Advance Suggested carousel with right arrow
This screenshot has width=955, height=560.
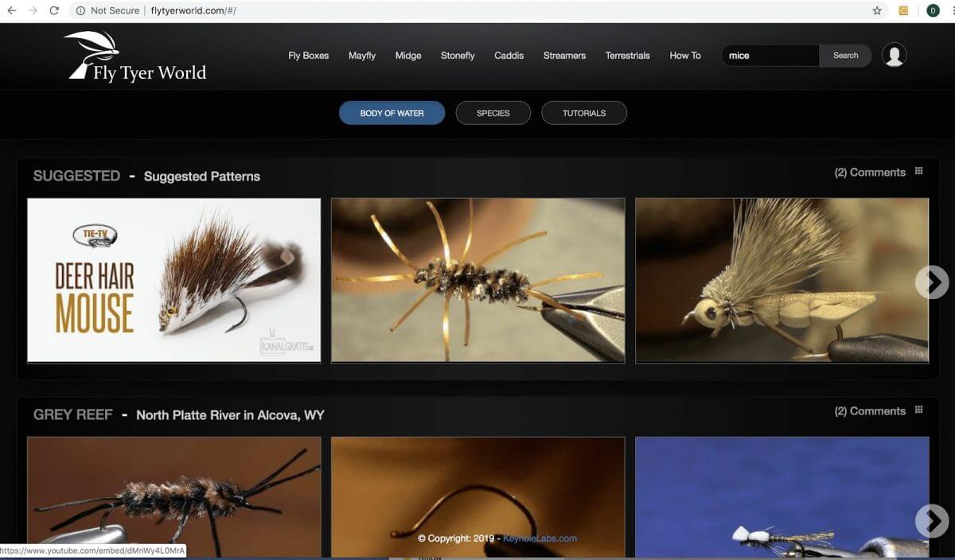[x=931, y=282]
